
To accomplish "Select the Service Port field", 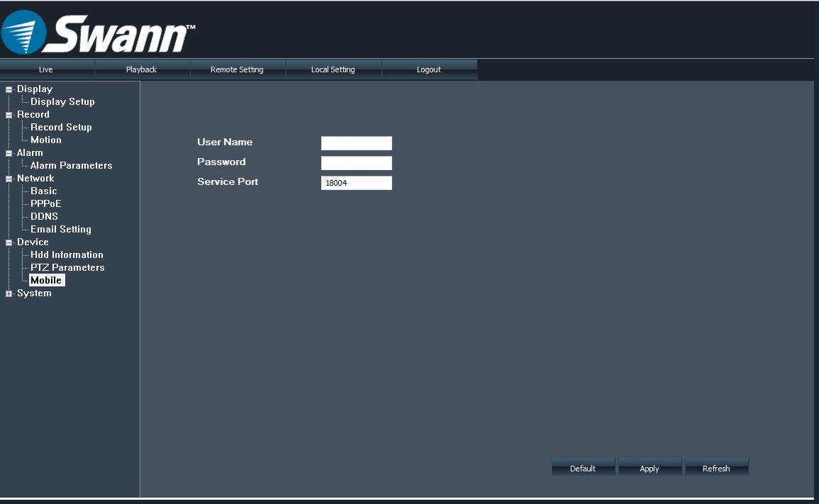I will [x=356, y=183].
